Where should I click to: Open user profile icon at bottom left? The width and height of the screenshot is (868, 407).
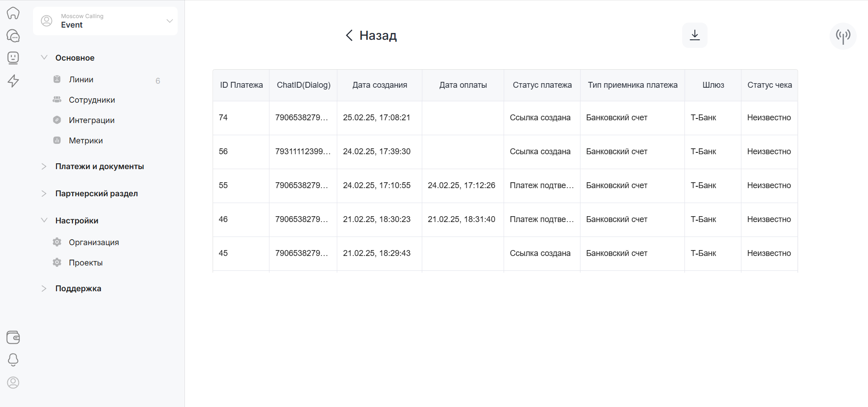coord(13,383)
